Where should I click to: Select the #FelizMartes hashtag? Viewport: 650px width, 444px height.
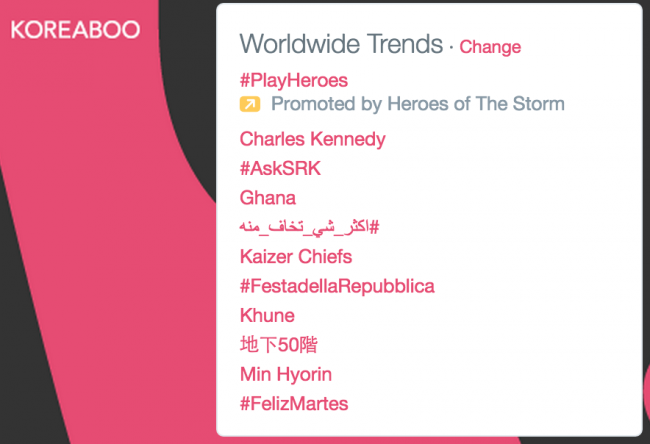(294, 403)
